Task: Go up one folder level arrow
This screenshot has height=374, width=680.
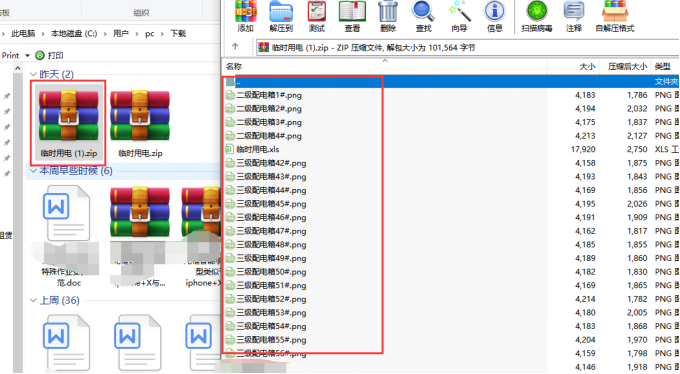Action: click(x=235, y=46)
